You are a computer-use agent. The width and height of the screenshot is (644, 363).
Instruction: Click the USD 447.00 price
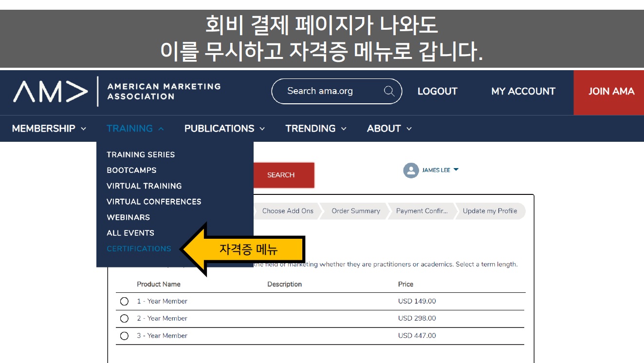(x=417, y=336)
